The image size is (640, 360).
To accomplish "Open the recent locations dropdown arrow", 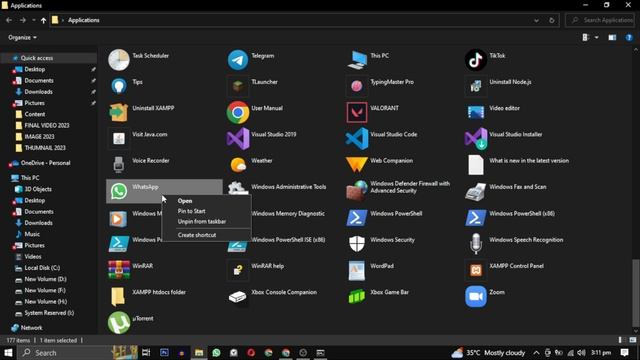I will click(33, 20).
